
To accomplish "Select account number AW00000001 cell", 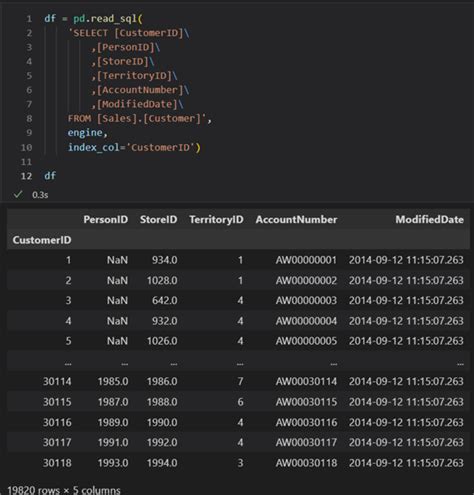I will [x=306, y=260].
